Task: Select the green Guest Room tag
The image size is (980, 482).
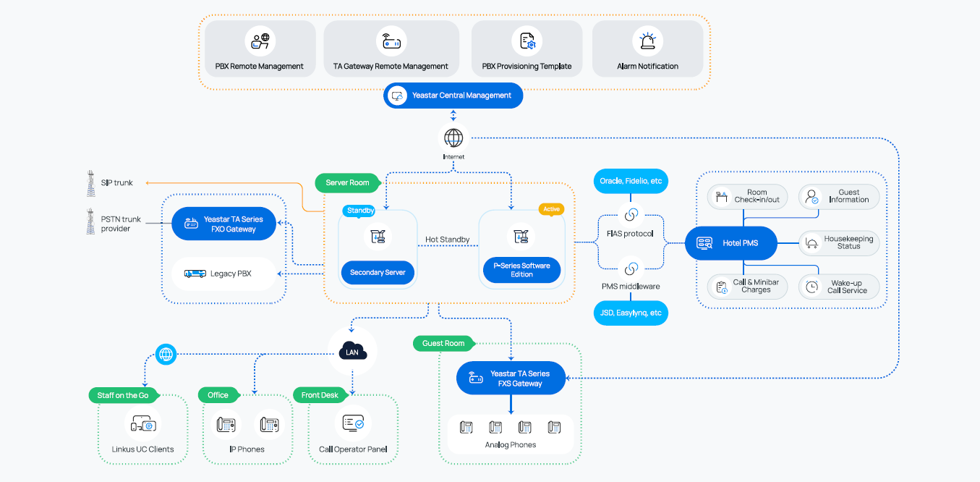Action: [x=443, y=343]
